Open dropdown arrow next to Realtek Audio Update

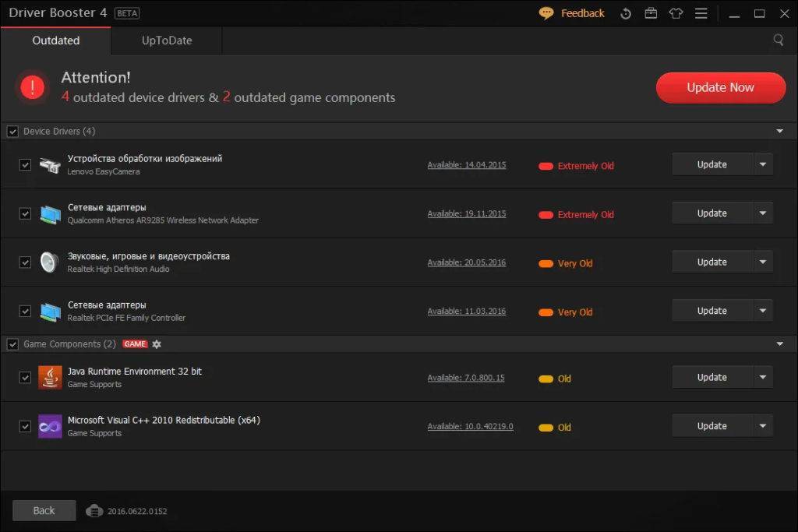tap(763, 262)
